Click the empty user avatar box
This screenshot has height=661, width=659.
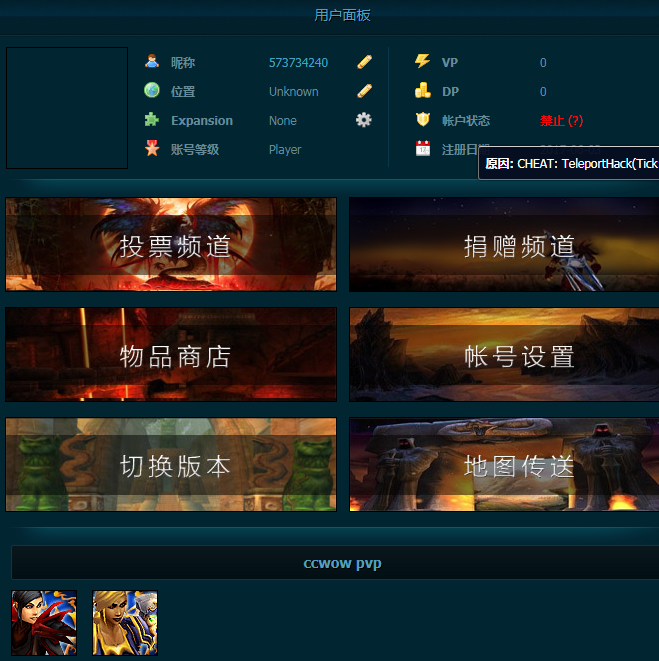67,108
